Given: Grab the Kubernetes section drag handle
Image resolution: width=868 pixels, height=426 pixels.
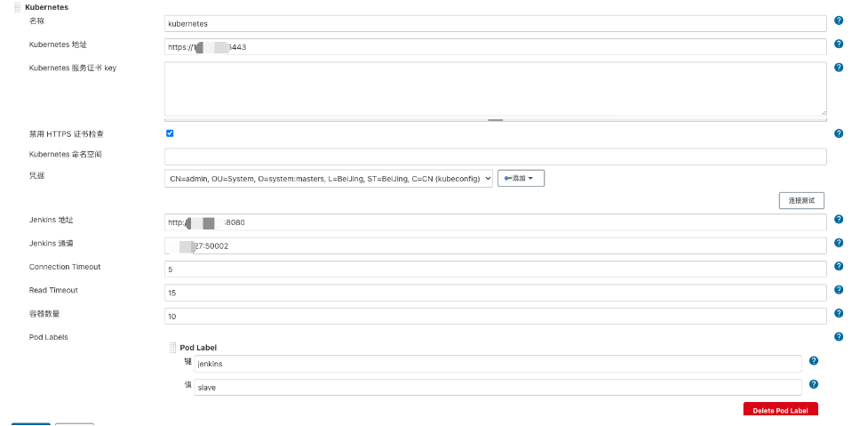Looking at the screenshot, I should (x=18, y=8).
